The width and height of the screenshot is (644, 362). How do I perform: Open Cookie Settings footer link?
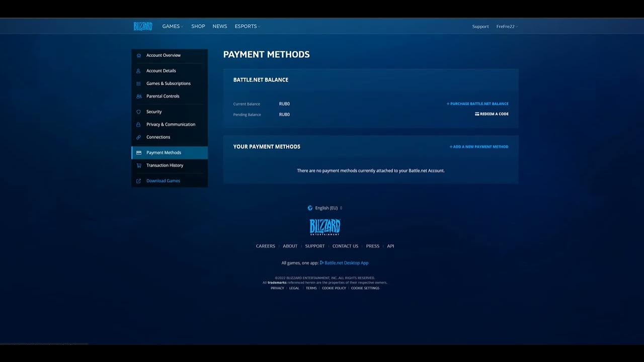[365, 288]
